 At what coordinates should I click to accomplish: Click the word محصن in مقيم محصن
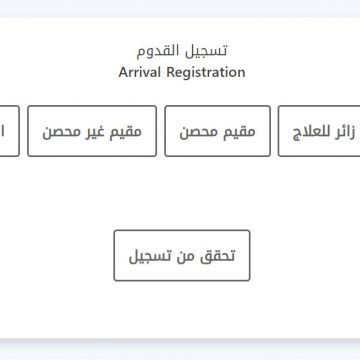coord(196,132)
